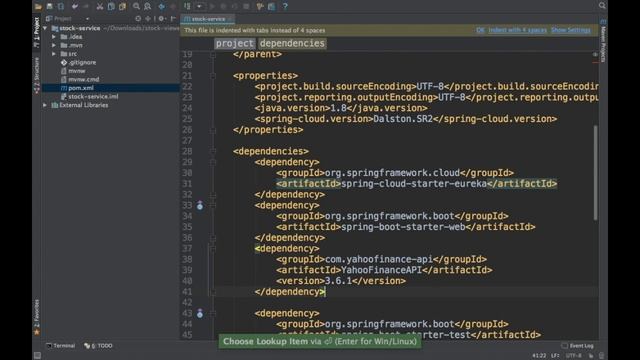The width and height of the screenshot is (640, 360).
Task: Fold the properties block at line 21
Action: (x=213, y=76)
